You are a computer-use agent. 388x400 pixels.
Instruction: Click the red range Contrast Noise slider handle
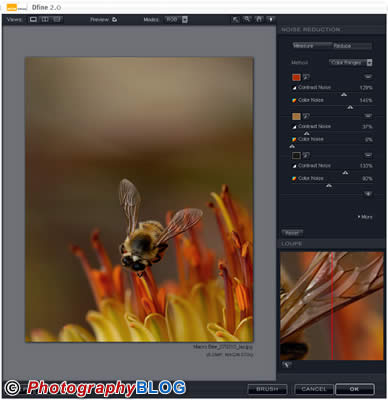point(344,95)
